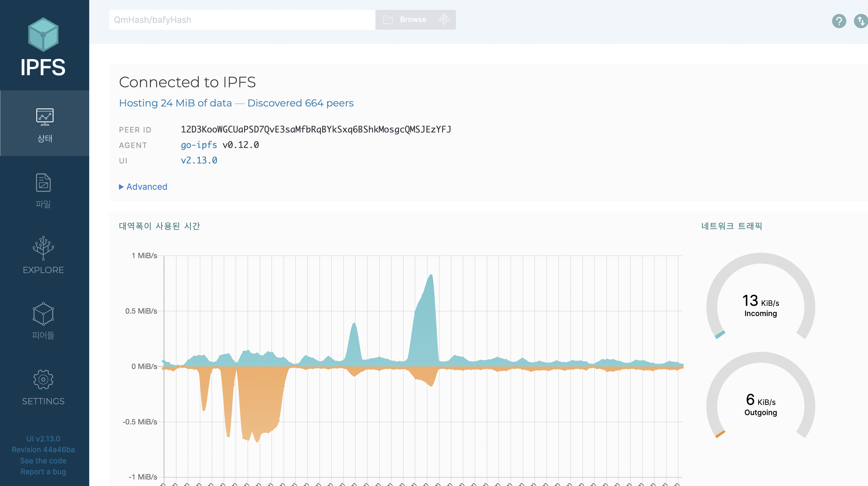Open the status (상태) page icon
868x486 pixels.
click(x=45, y=117)
